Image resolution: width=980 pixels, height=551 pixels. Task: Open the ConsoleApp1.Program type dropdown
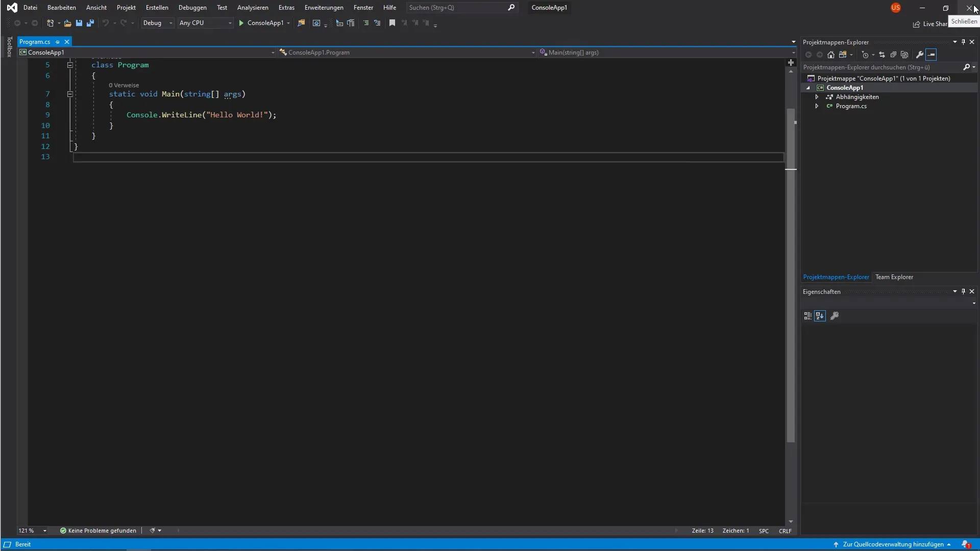[x=407, y=53]
